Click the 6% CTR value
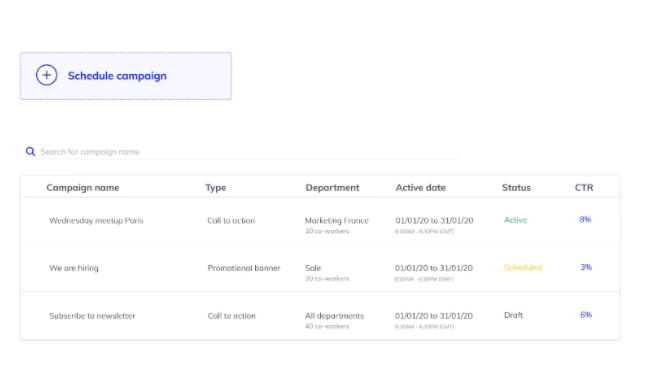The image size is (646, 388). pyautogui.click(x=586, y=315)
